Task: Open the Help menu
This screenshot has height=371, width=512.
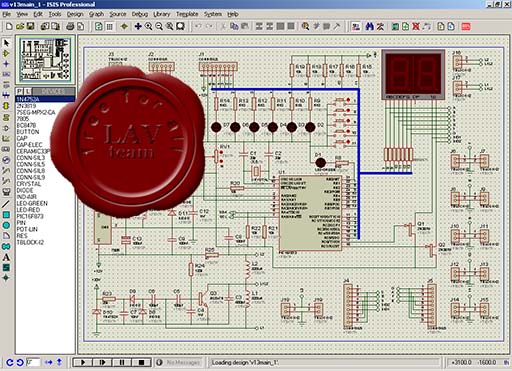Action: click(233, 14)
